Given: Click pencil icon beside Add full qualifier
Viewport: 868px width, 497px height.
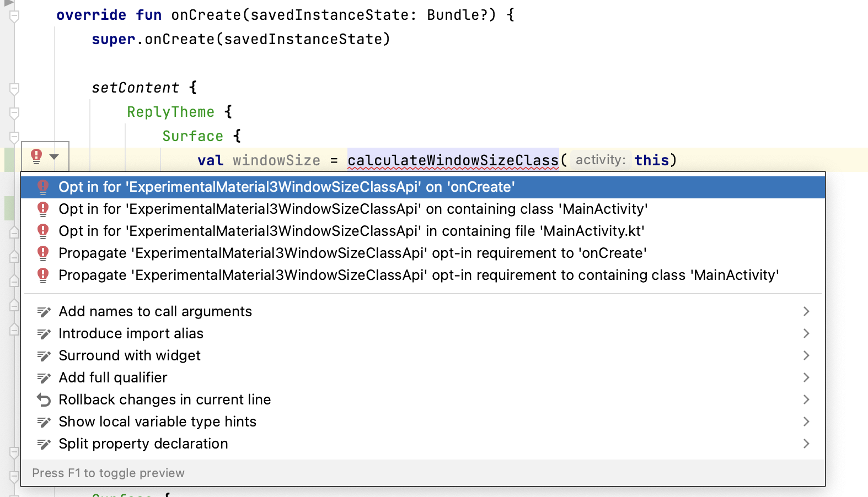Looking at the screenshot, I should coord(44,378).
